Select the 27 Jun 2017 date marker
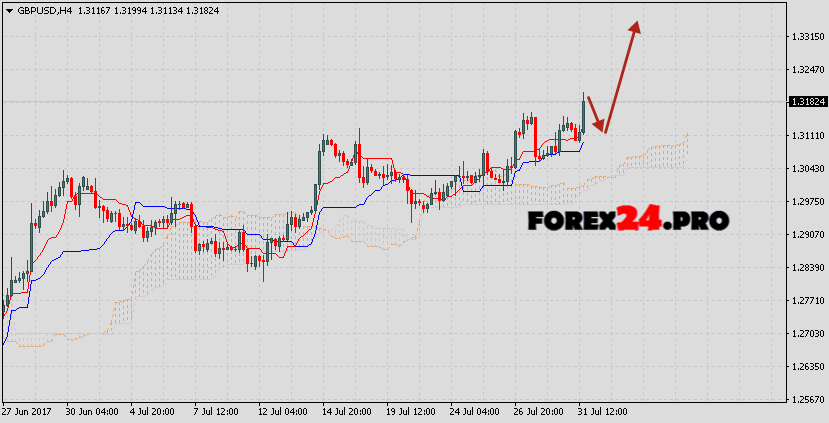 pos(28,412)
